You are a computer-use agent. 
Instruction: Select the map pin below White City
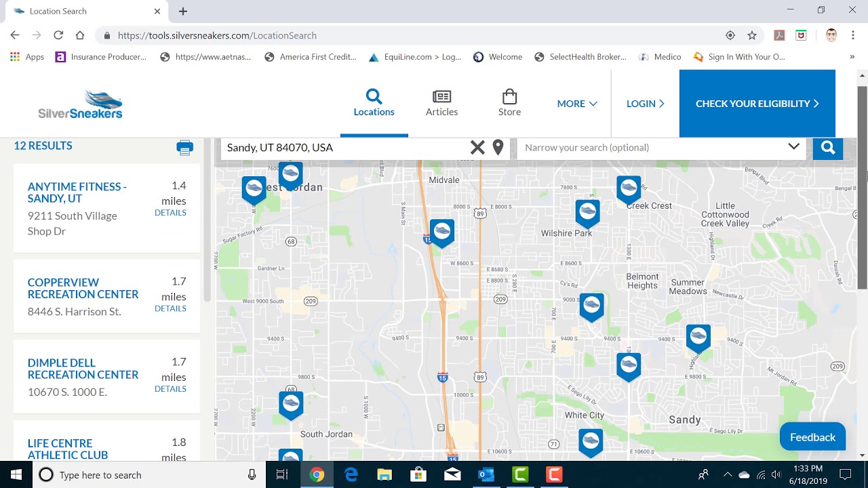(x=591, y=442)
